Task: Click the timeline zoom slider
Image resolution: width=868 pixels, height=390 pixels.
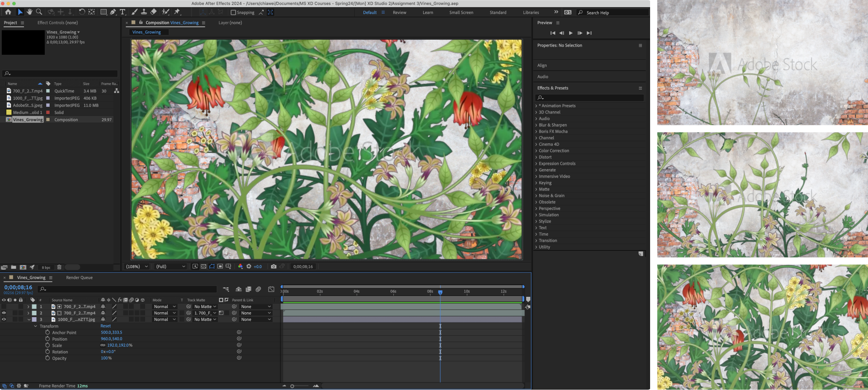Action: tap(300, 386)
